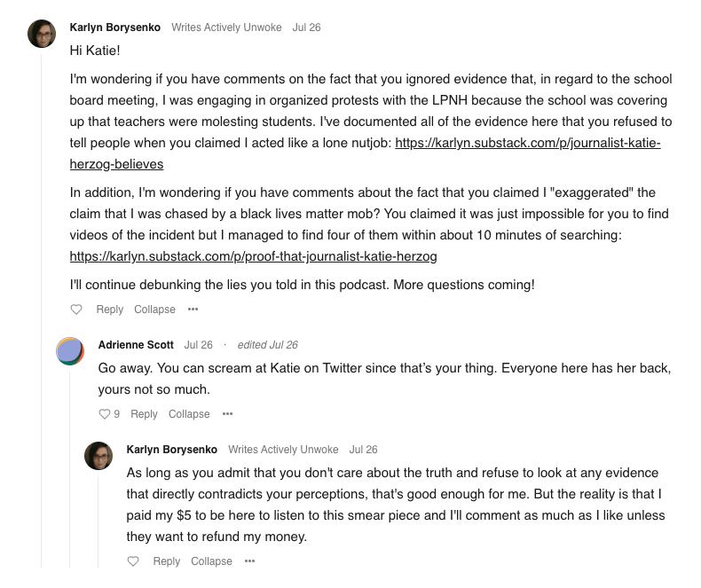
Task: Open more options on Adrienne Scott's comment
Action: tap(227, 414)
